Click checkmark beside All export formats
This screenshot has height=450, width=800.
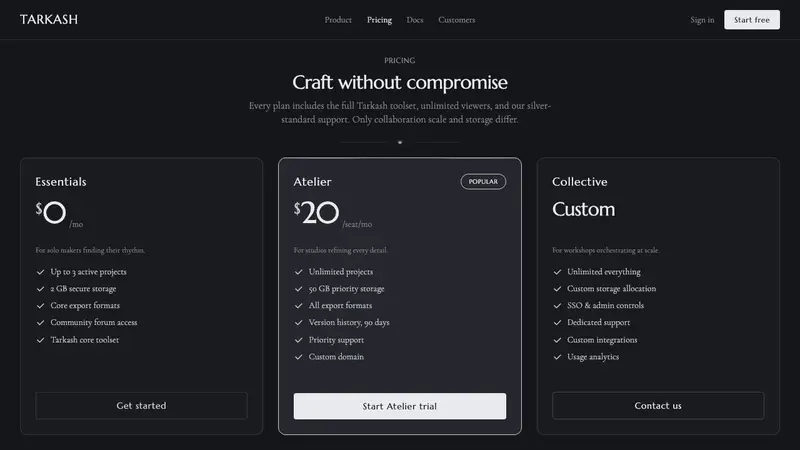[298, 306]
